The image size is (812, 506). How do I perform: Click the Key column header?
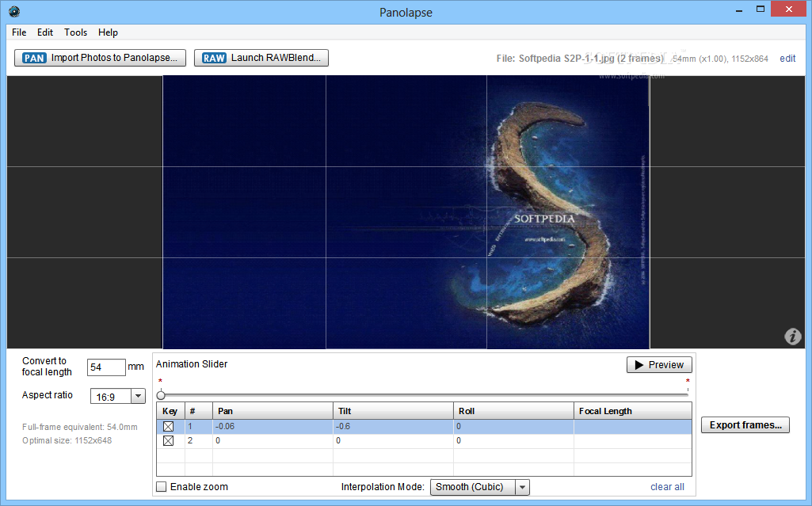(x=170, y=411)
